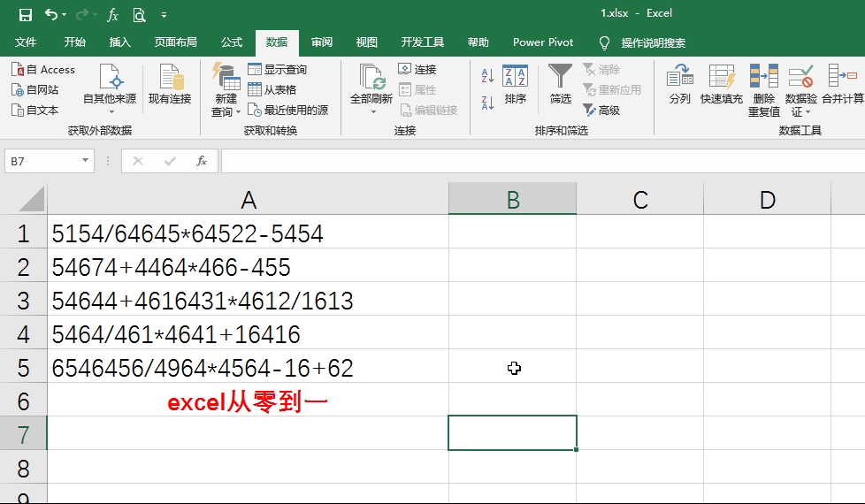Click the 全部刷新 icon
Screen dimensions: 865x504
coord(371,77)
